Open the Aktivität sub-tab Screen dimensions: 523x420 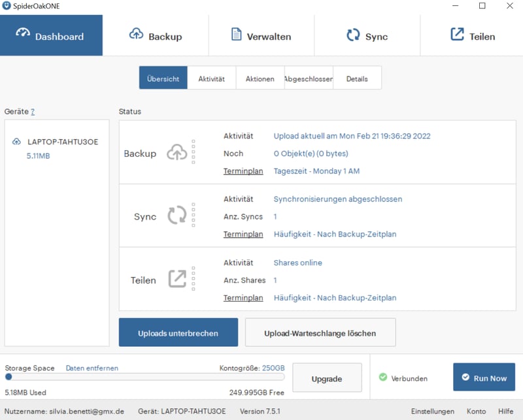pos(211,78)
